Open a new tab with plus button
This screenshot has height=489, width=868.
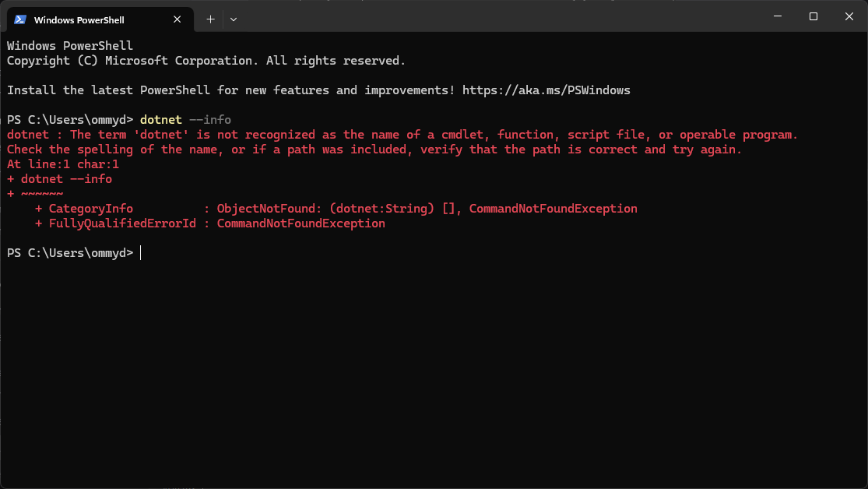coord(210,19)
